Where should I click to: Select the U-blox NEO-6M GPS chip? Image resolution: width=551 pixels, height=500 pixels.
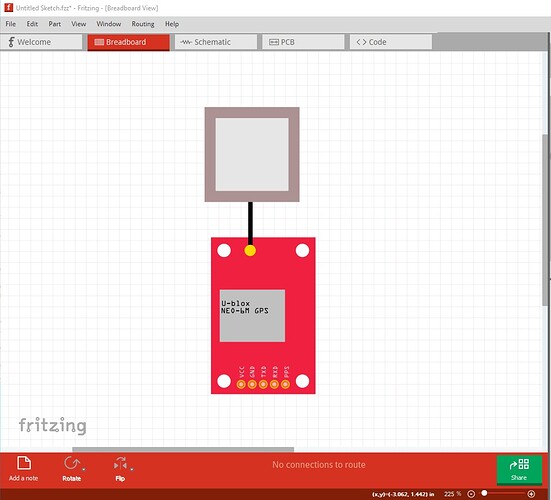point(252,316)
